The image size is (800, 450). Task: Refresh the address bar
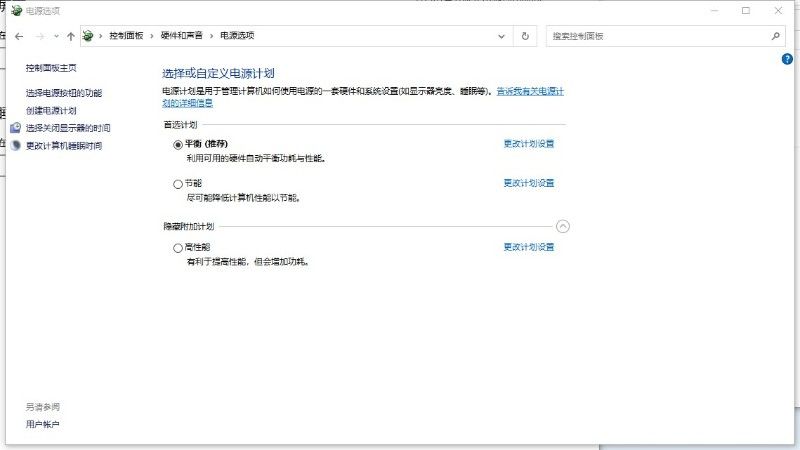(525, 36)
